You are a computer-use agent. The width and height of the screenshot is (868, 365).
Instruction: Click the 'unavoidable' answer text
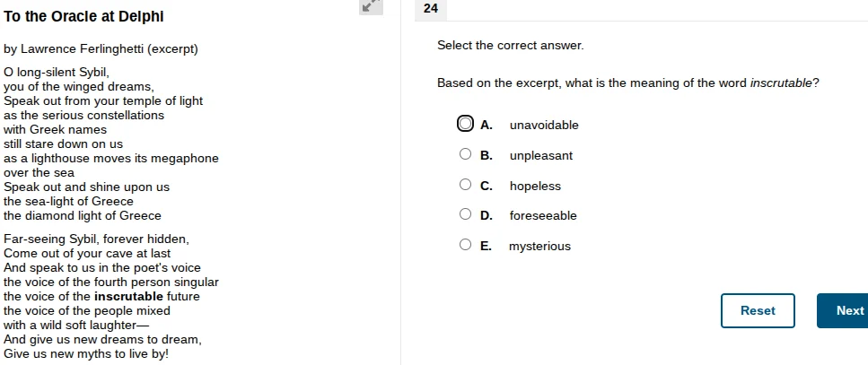click(x=544, y=125)
